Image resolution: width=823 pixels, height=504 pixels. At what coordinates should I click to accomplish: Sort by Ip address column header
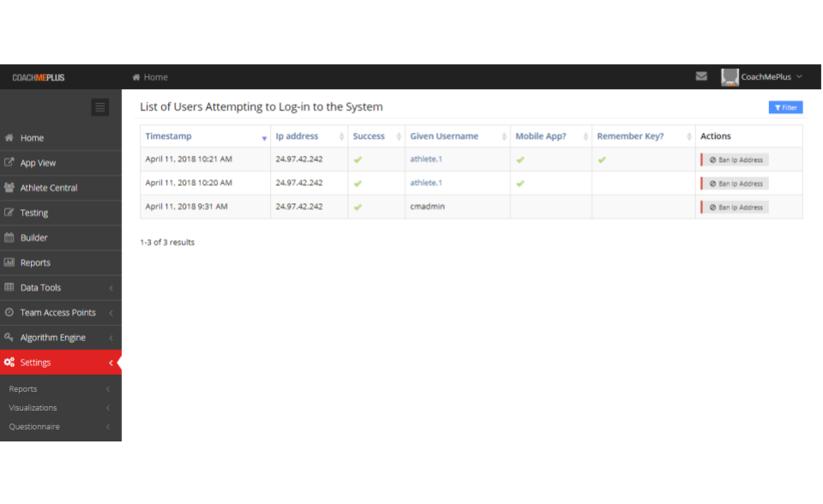297,136
